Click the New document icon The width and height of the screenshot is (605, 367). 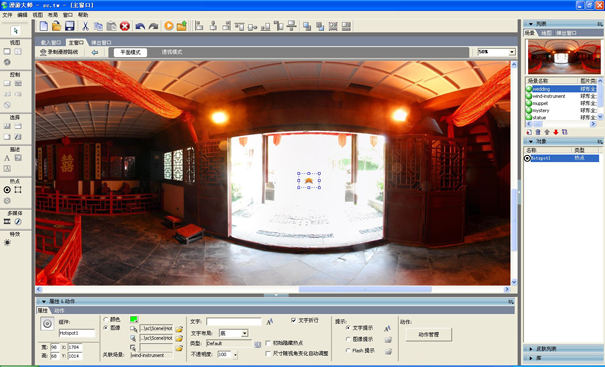click(44, 26)
